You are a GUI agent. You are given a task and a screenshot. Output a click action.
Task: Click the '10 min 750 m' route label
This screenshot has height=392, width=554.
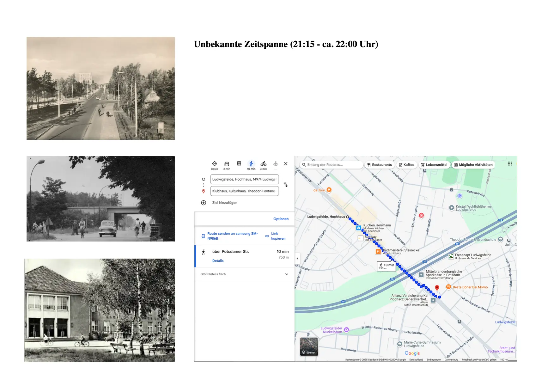[387, 266]
